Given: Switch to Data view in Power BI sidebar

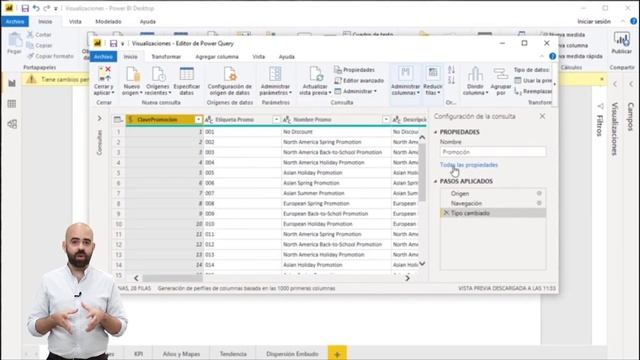Looking at the screenshot, I should click(x=12, y=104).
